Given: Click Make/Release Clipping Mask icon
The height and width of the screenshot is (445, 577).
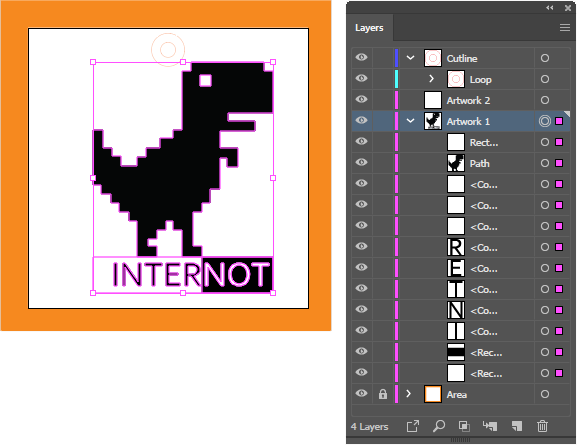Looking at the screenshot, I should pos(464,426).
